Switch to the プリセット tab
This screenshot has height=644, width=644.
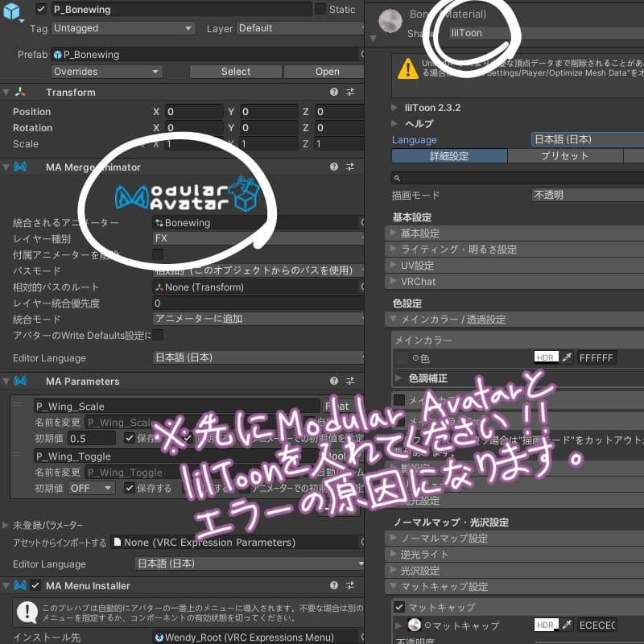pos(565,156)
